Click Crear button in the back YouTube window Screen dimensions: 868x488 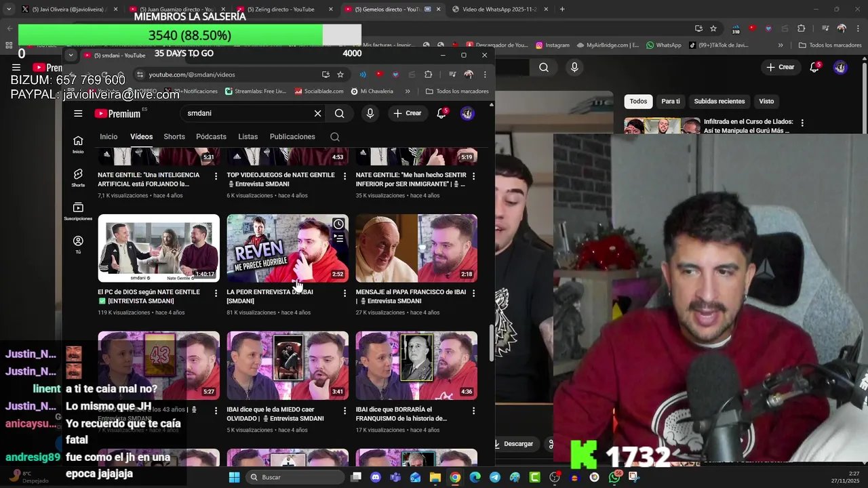pos(780,67)
